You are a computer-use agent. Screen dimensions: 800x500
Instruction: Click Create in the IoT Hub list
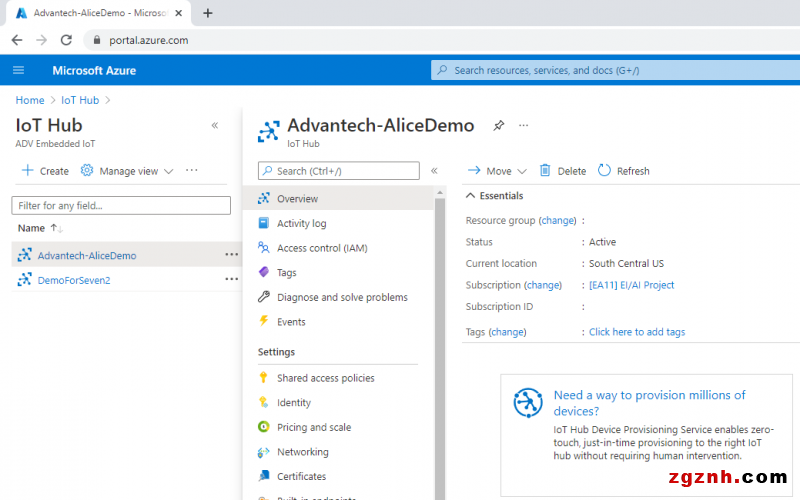click(45, 171)
